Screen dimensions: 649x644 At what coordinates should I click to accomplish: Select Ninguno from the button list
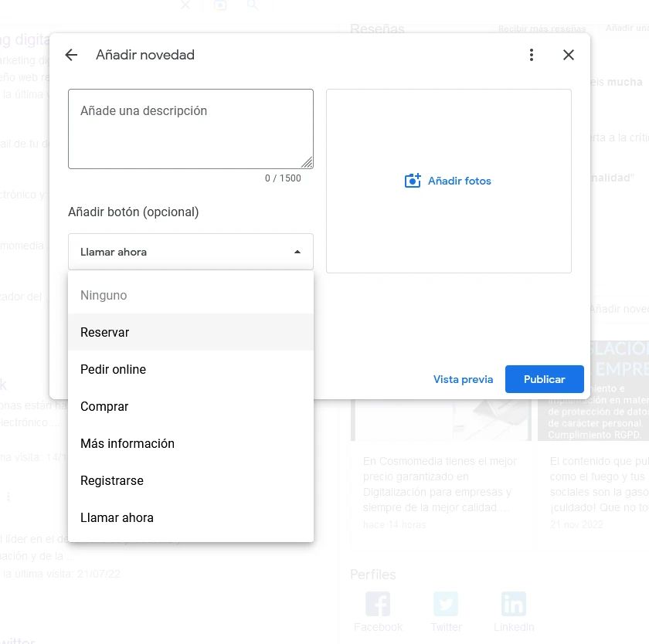104,295
